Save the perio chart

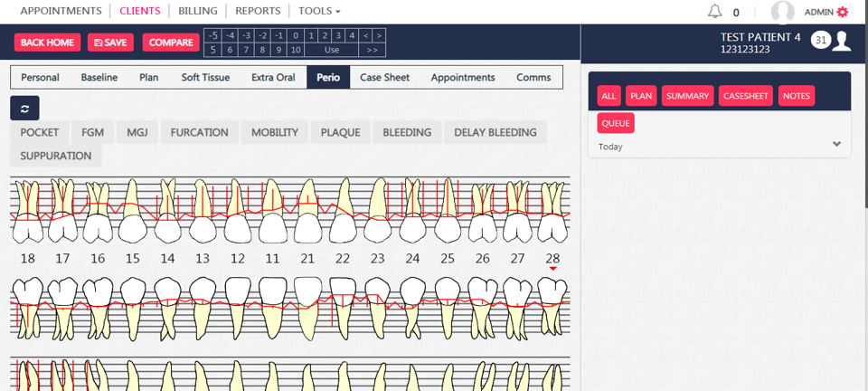110,43
